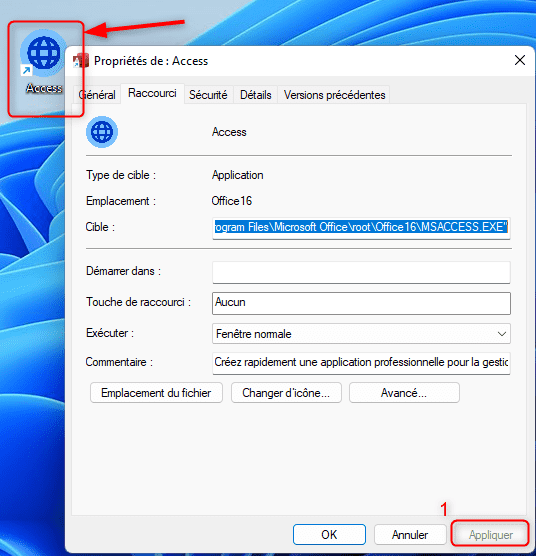Click the Annuler button

(410, 534)
